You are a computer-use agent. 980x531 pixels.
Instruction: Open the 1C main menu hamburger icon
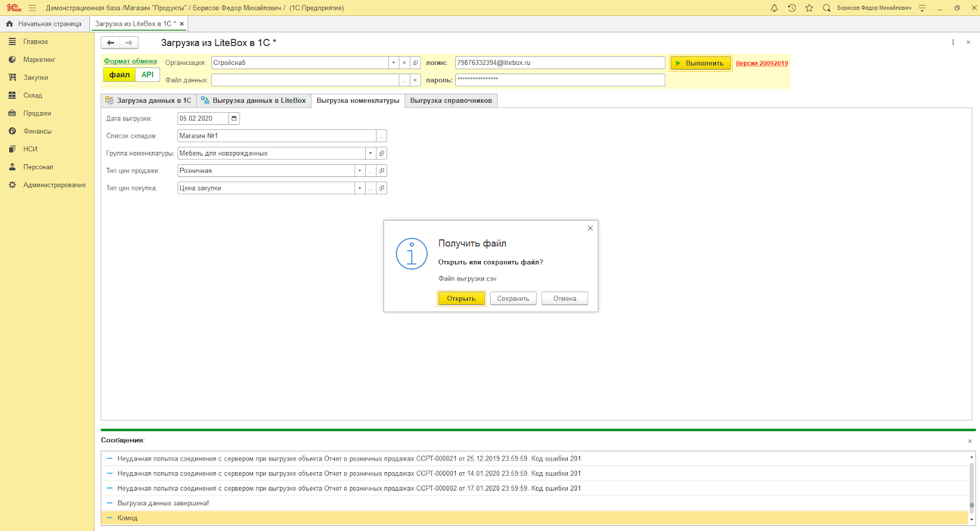tap(32, 8)
